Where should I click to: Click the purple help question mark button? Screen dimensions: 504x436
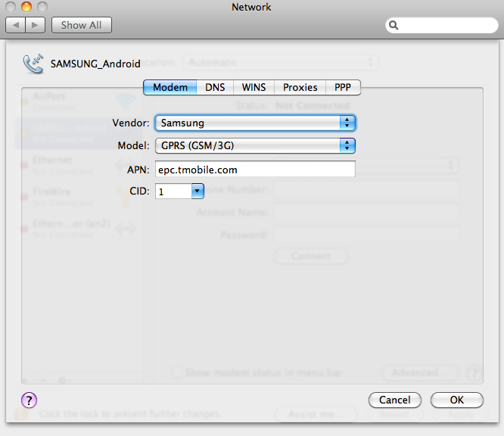(29, 400)
